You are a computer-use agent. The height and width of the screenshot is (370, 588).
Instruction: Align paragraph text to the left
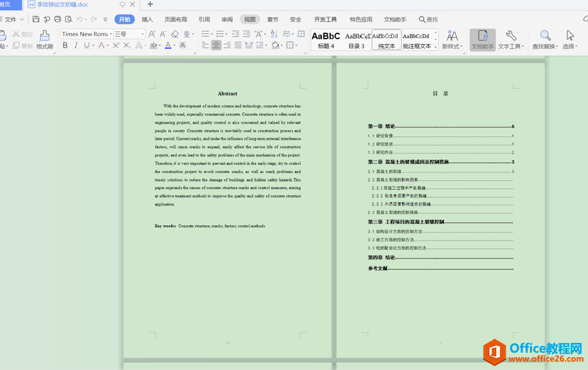(x=205, y=45)
